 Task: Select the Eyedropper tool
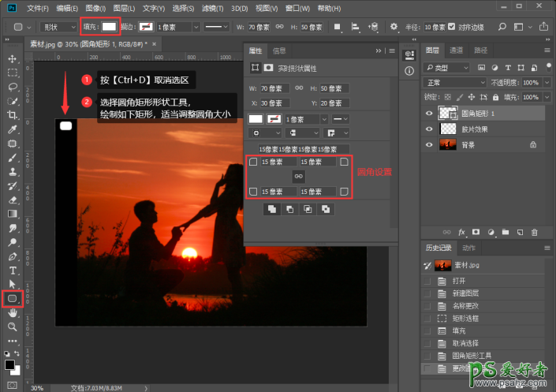(x=13, y=129)
